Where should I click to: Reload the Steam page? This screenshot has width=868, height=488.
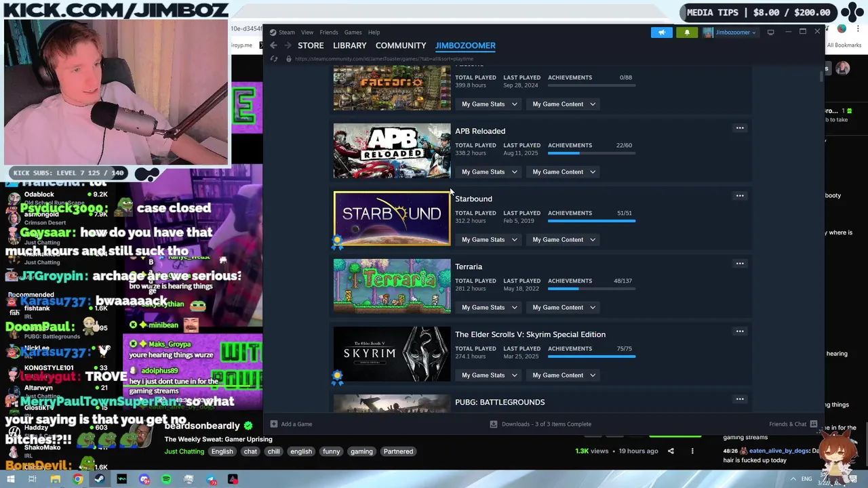click(274, 59)
